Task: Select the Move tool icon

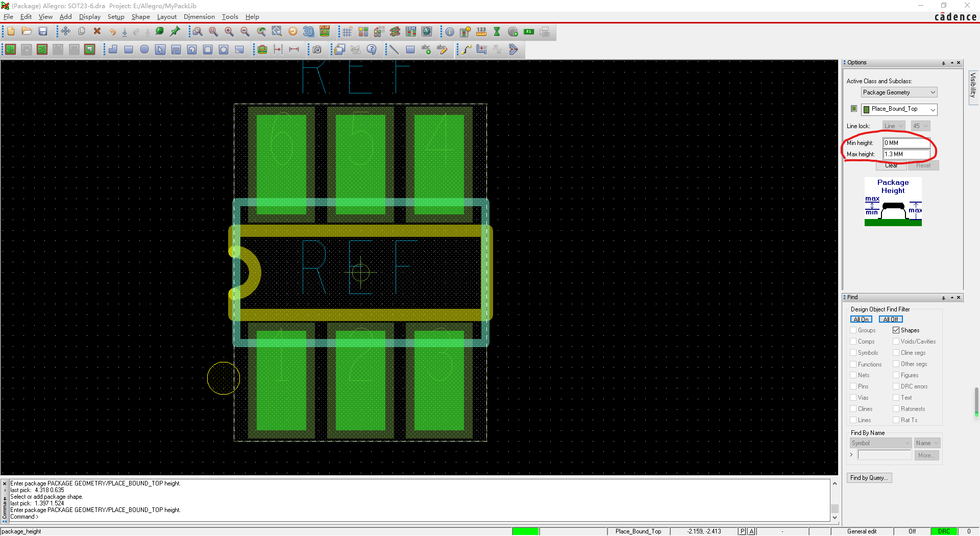Action: tap(66, 32)
